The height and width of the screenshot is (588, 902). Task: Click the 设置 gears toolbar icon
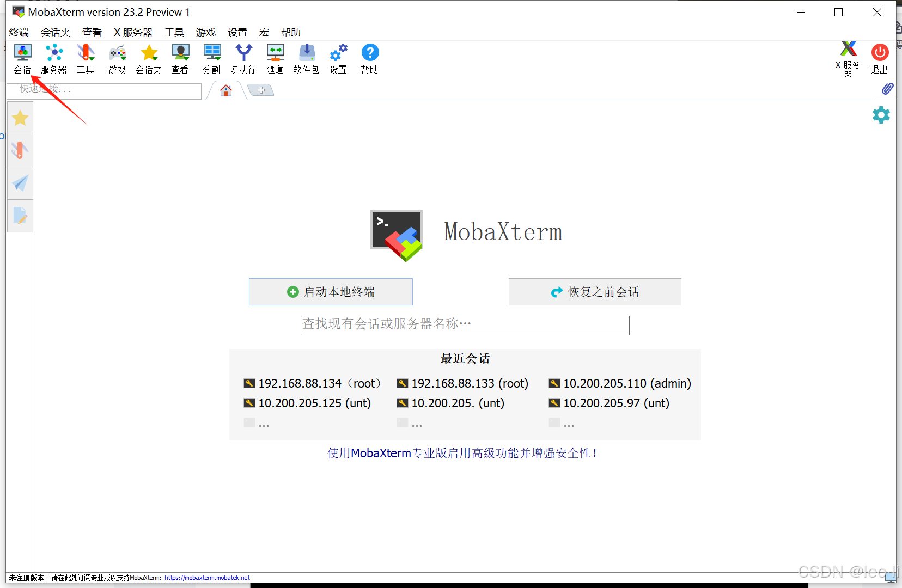click(x=338, y=59)
